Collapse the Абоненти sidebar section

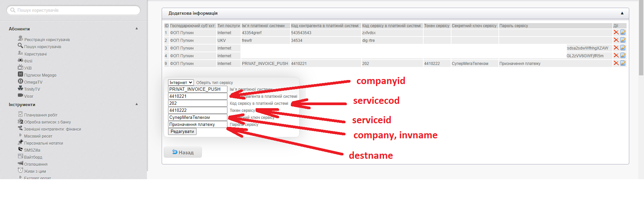(x=137, y=29)
